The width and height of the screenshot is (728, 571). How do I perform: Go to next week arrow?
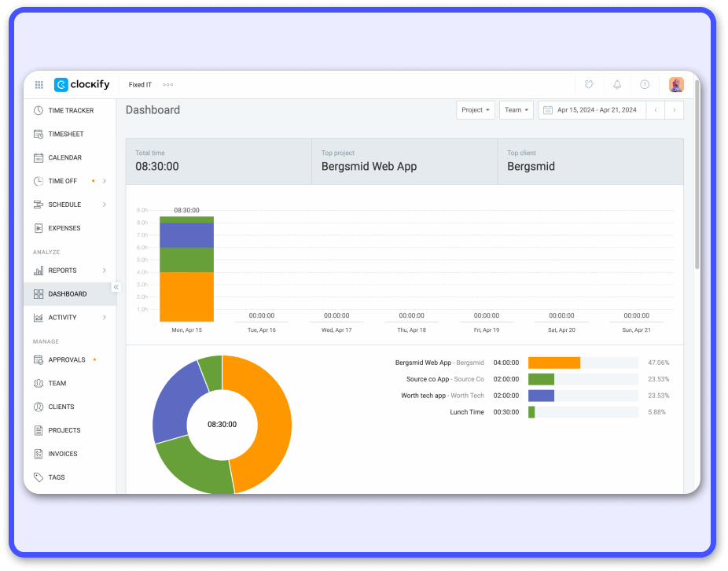[674, 110]
